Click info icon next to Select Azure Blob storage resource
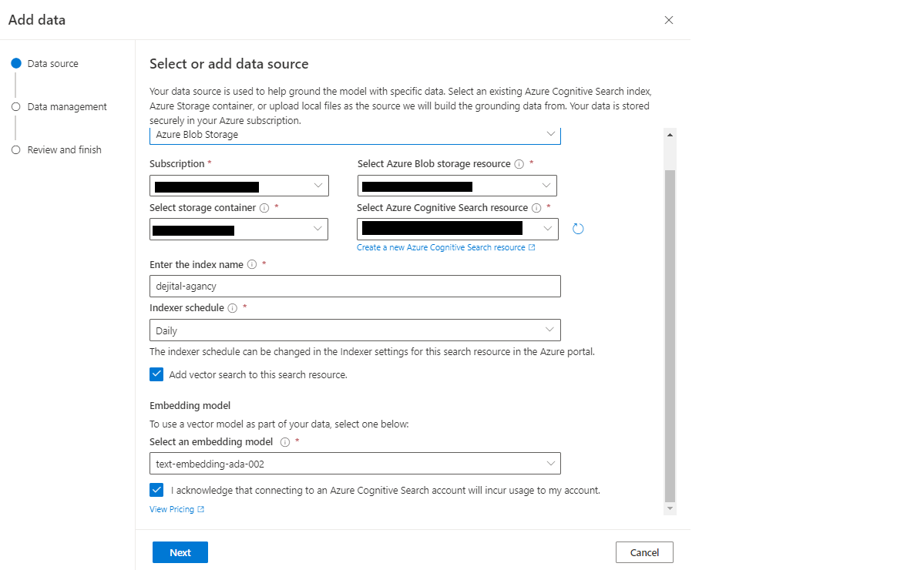Screen dimensions: 924x570 click(x=519, y=164)
